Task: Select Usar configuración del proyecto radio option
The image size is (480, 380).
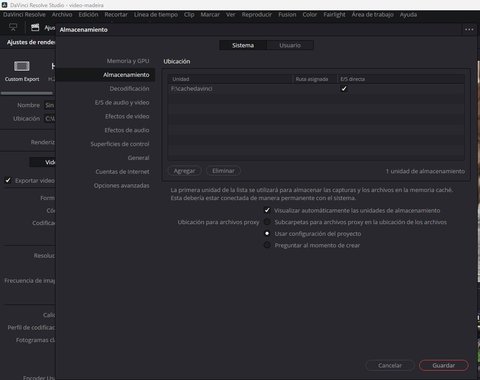Action: pyautogui.click(x=267, y=234)
